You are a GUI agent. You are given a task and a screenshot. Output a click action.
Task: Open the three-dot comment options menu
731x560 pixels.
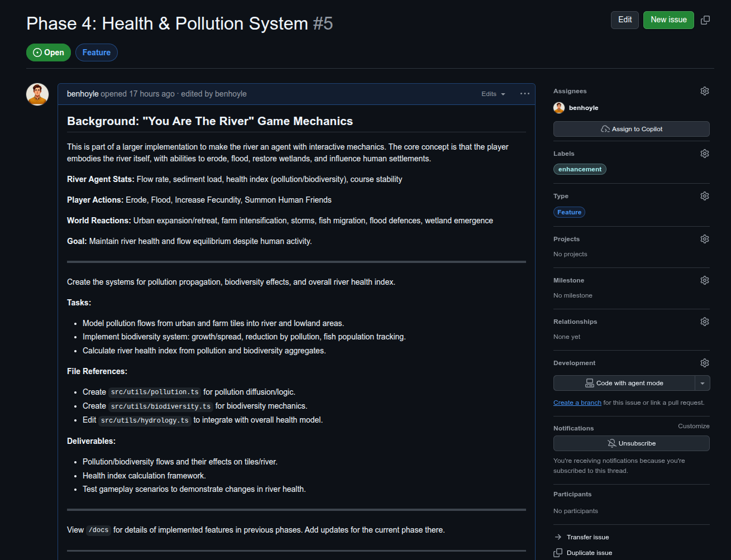pos(524,94)
